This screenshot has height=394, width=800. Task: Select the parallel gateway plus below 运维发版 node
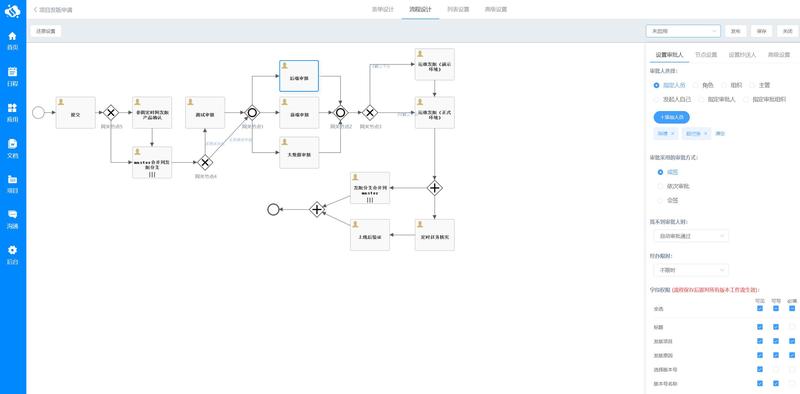[434, 188]
